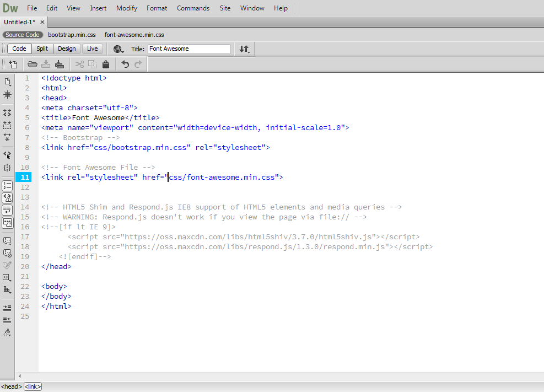Image resolution: width=544 pixels, height=392 pixels.
Task: Switch to Design view
Action: (x=67, y=49)
